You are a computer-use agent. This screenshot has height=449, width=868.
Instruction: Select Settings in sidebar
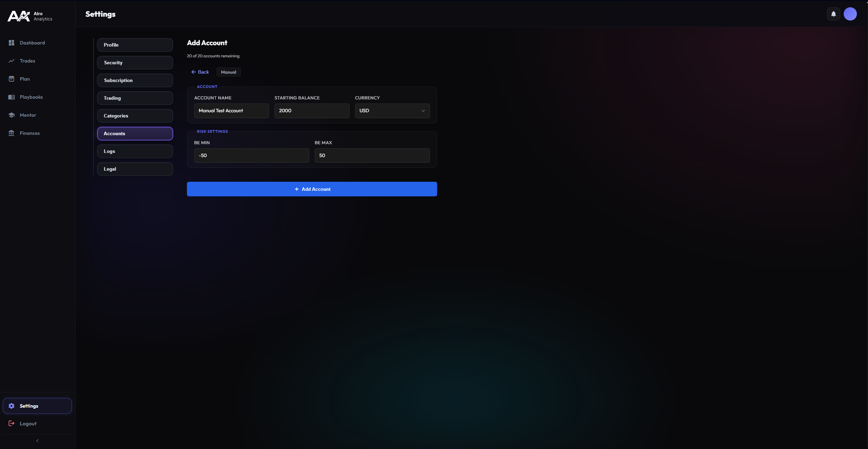37,406
